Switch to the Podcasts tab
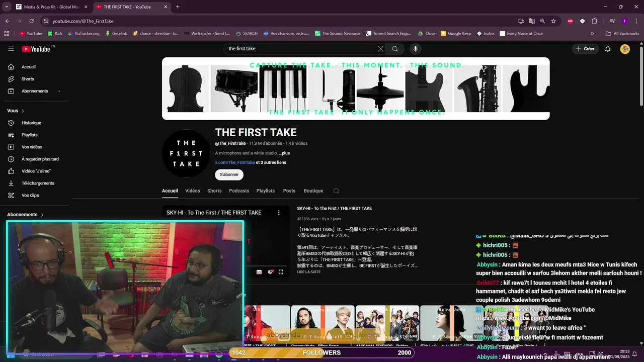 tap(239, 191)
